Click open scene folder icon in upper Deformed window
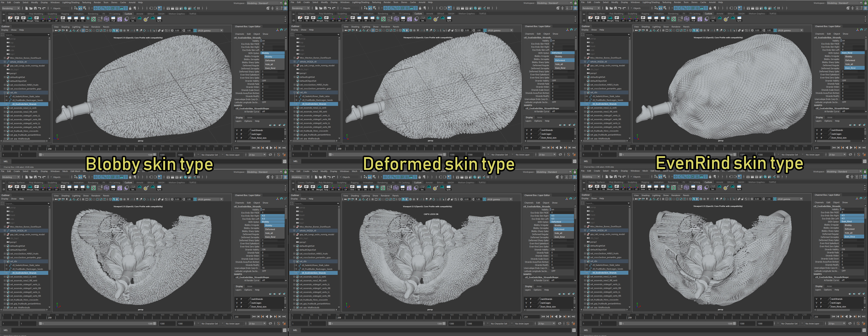The height and width of the screenshot is (336, 868). coord(321,8)
